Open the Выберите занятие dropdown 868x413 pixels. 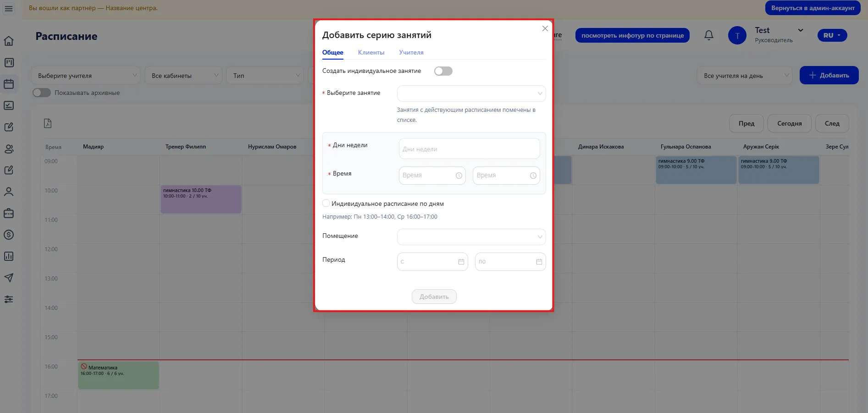point(471,94)
